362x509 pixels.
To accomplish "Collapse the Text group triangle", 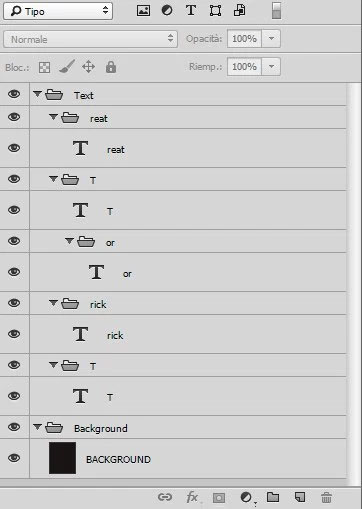I will tap(37, 94).
